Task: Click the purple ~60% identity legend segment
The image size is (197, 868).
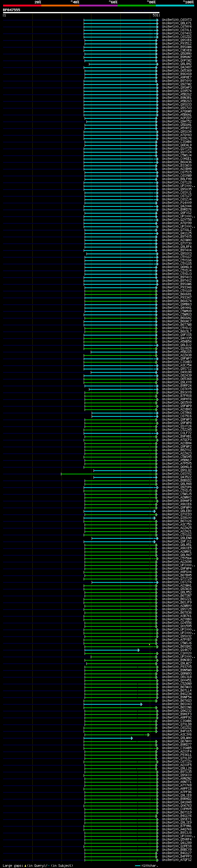Action: (99, 6)
